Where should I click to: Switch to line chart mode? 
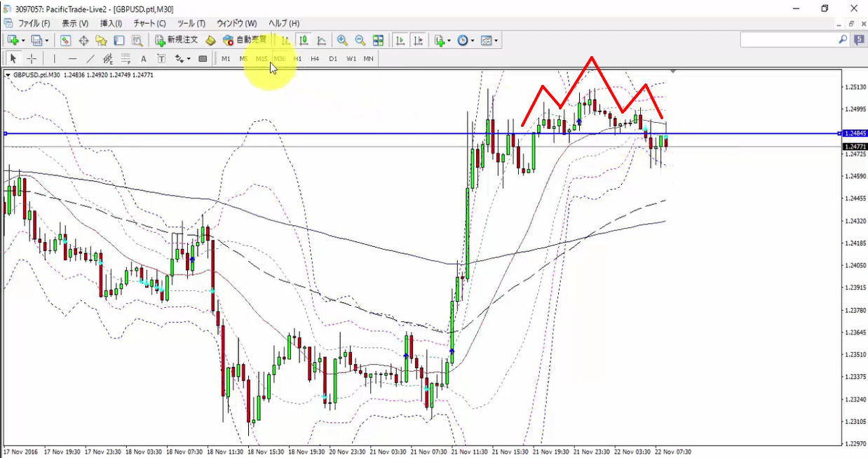point(322,41)
